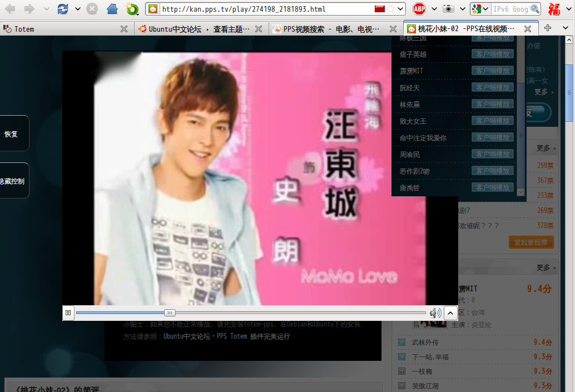
Task: Stop loading with the X button
Action: 92,9
